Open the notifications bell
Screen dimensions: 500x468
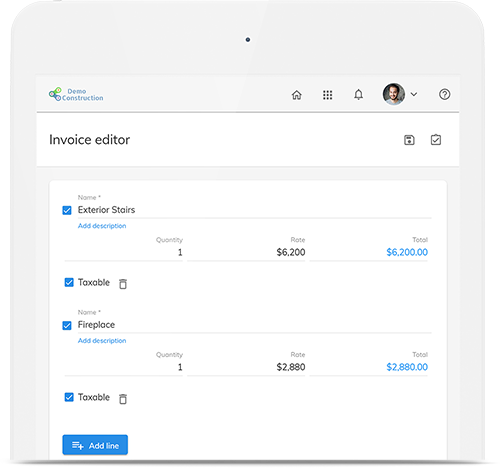click(358, 95)
